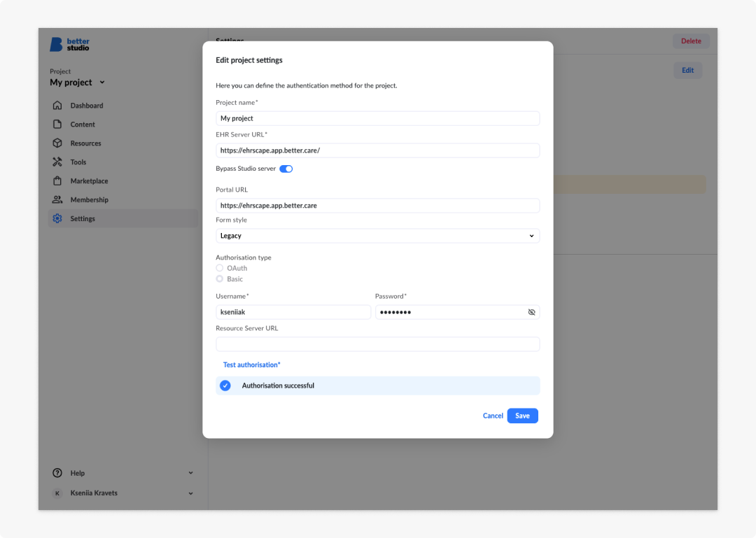Click the Marketplace bag icon

tap(57, 180)
